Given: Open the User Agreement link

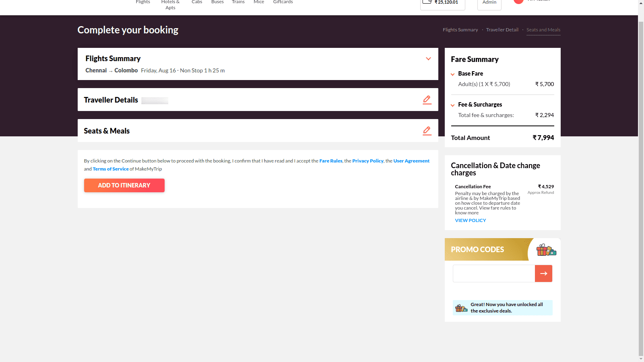Looking at the screenshot, I should point(411,161).
